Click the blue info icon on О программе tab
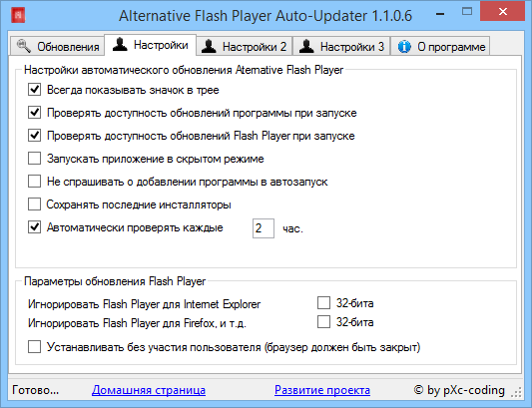The image size is (532, 408). [404, 47]
